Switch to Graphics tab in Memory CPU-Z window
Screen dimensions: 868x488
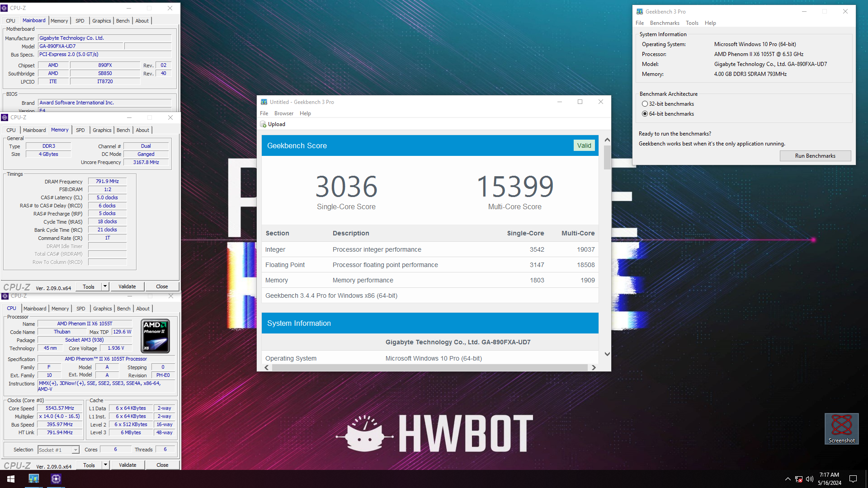coord(102,130)
